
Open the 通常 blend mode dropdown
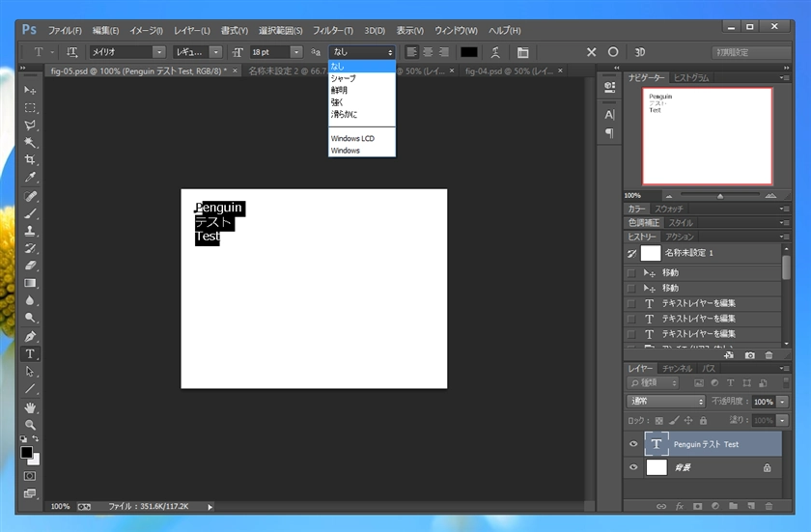click(666, 402)
